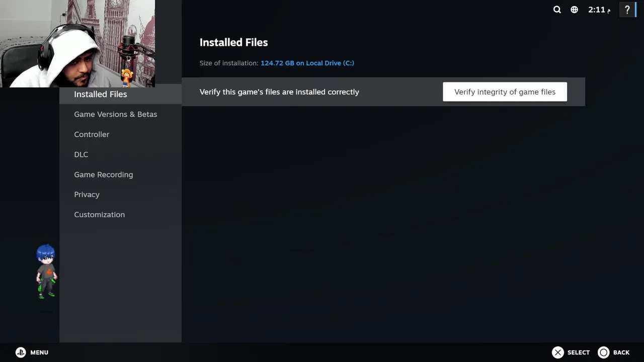This screenshot has width=644, height=362.
Task: Select Installed Files in the sidebar
Action: [101, 94]
